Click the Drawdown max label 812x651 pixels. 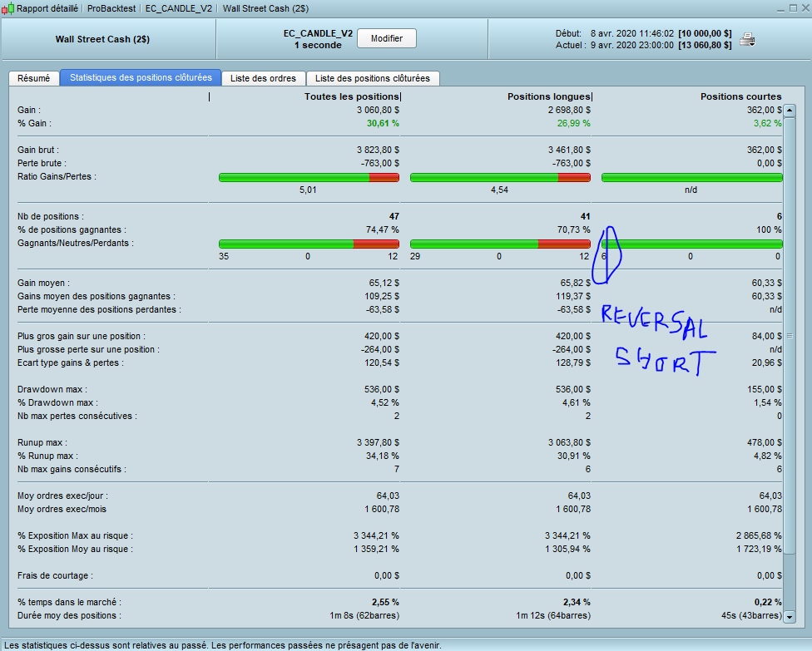point(52,390)
